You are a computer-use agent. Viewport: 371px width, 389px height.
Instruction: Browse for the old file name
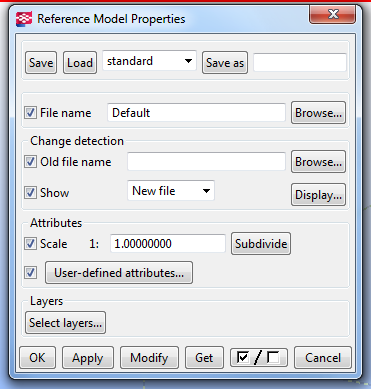click(x=318, y=162)
